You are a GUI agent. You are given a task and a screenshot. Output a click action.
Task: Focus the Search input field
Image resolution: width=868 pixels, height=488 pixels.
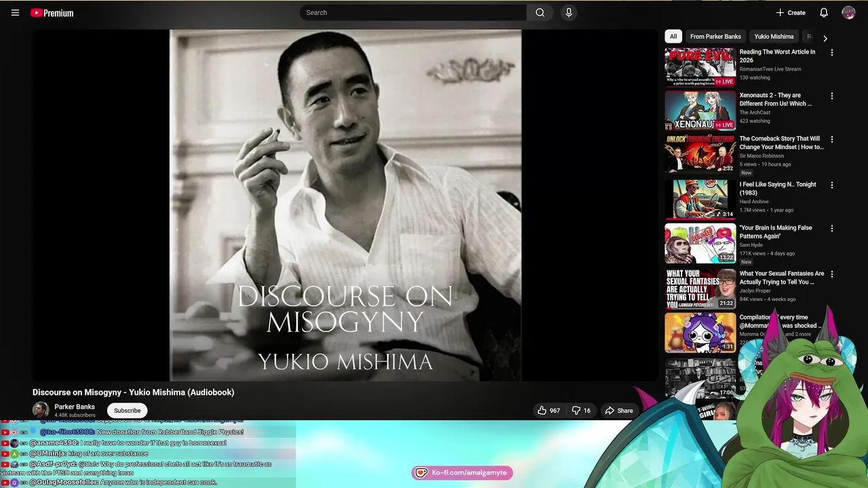(x=414, y=12)
